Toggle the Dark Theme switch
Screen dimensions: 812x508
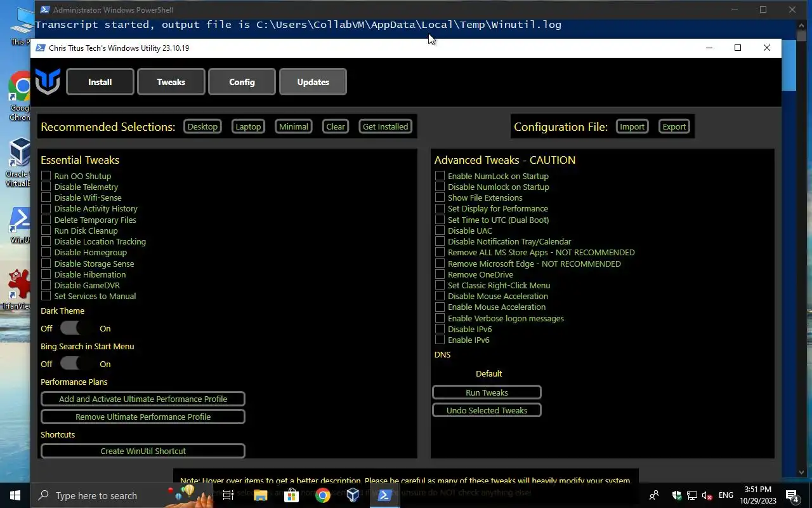(x=76, y=328)
